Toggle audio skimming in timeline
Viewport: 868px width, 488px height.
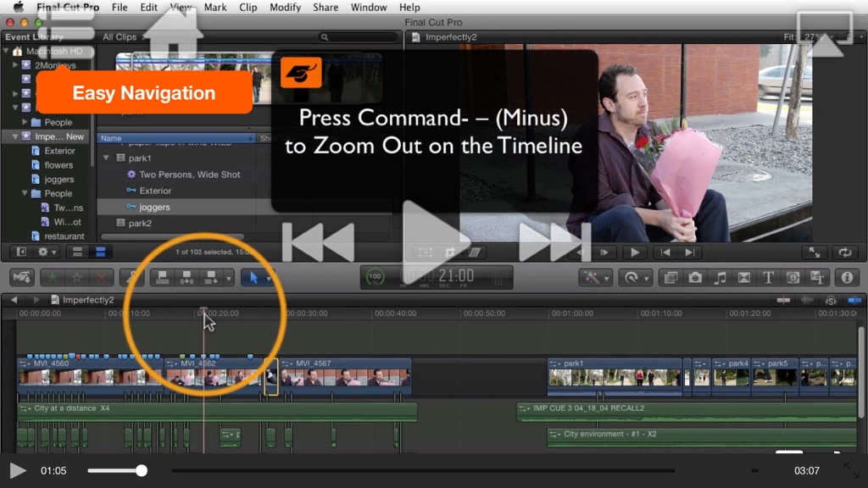click(x=807, y=300)
